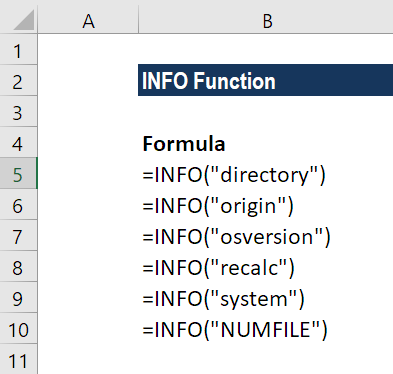Select row 9 header
Image resolution: width=393 pixels, height=374 pixels.
(19, 297)
